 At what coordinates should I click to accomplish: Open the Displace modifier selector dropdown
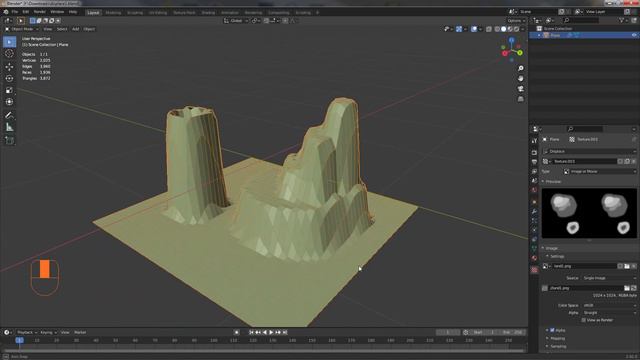tap(589, 151)
